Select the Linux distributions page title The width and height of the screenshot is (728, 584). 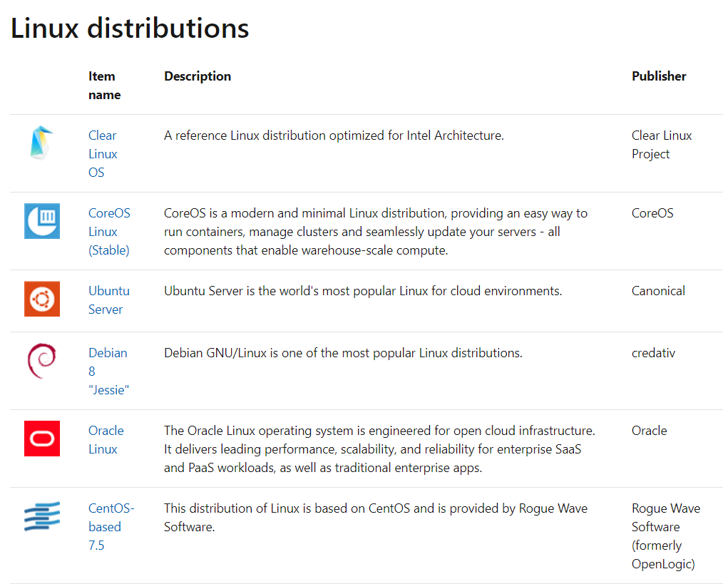[130, 29]
